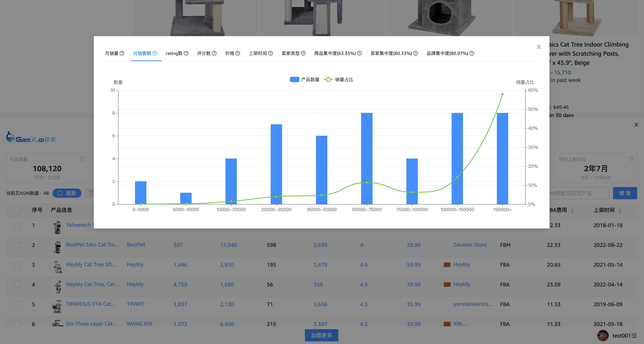Click the GemX.ai logo
This screenshot has width=644, height=344.
tap(31, 137)
